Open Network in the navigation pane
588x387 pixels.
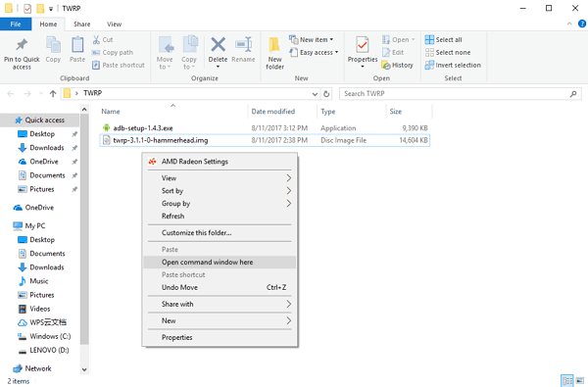click(x=32, y=368)
